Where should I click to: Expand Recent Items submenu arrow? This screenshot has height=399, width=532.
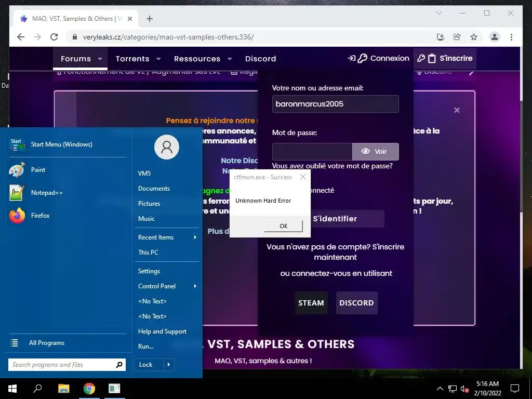click(x=195, y=237)
